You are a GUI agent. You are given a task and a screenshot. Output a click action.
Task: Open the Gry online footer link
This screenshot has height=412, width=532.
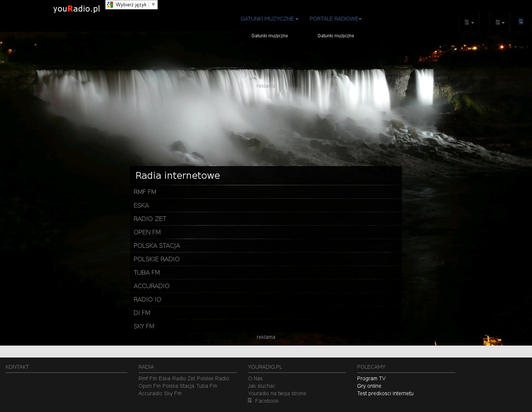369,386
